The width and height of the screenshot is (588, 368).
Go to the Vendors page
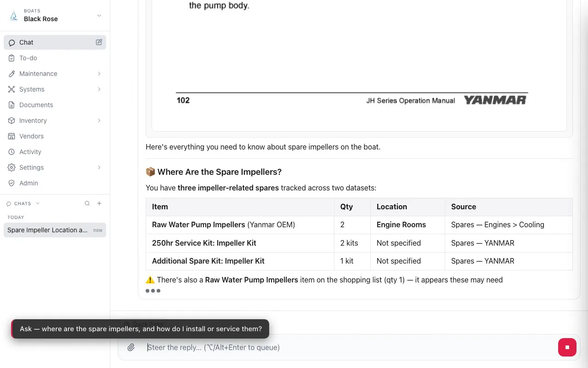55,136
